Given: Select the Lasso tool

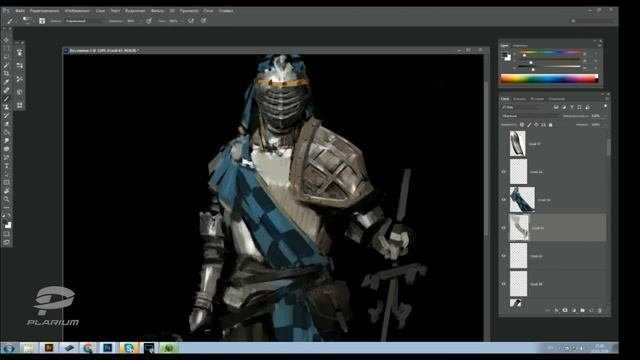Looking at the screenshot, I should (x=6, y=57).
